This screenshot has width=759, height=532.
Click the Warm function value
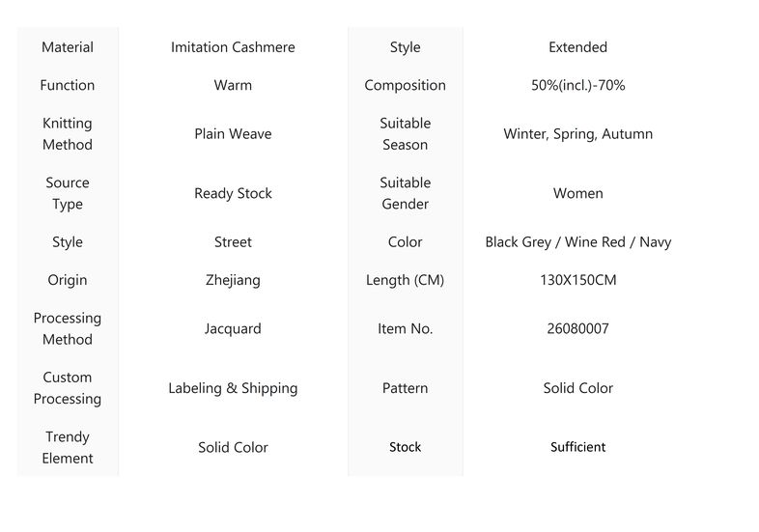(x=233, y=85)
